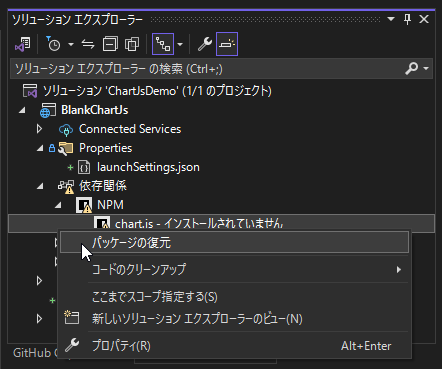Switch between solution and folder views icon
Viewport: 442px width, 369px height.
(23, 44)
